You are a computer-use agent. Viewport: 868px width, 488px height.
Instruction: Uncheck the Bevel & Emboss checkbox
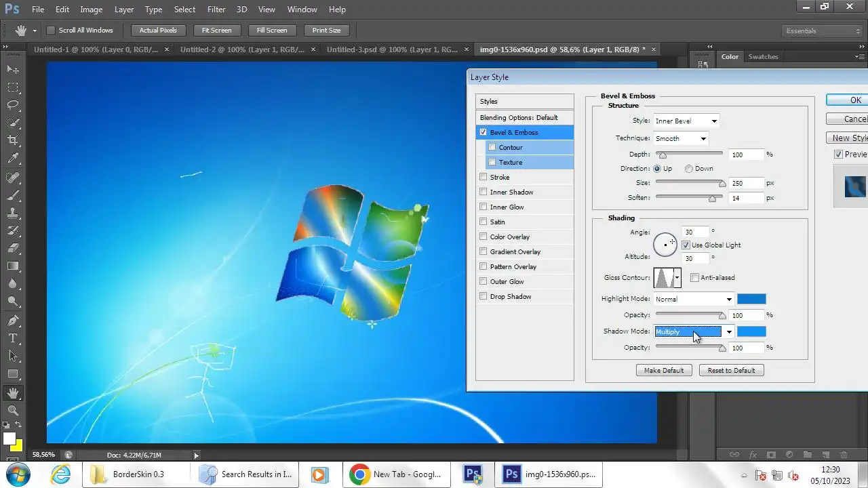click(x=483, y=132)
